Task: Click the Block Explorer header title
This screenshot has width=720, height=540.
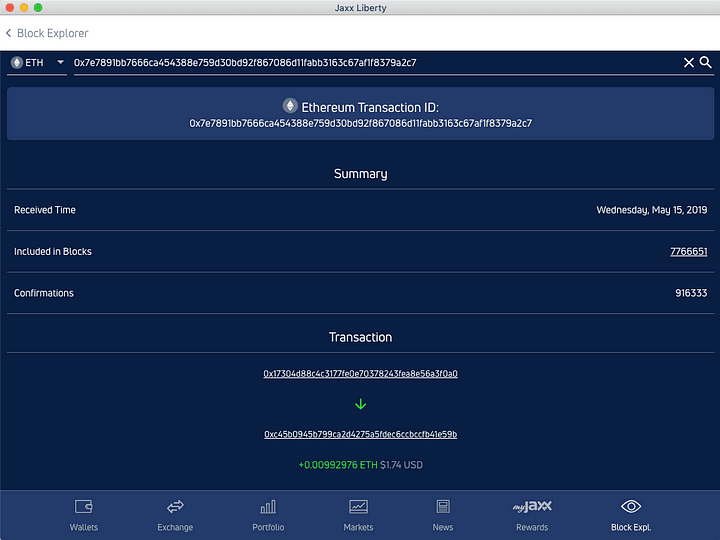Action: [x=52, y=33]
